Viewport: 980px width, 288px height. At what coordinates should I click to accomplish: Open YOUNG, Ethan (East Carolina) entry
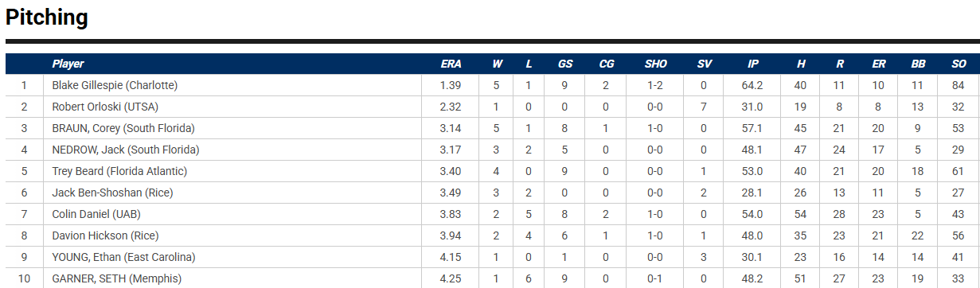click(123, 257)
